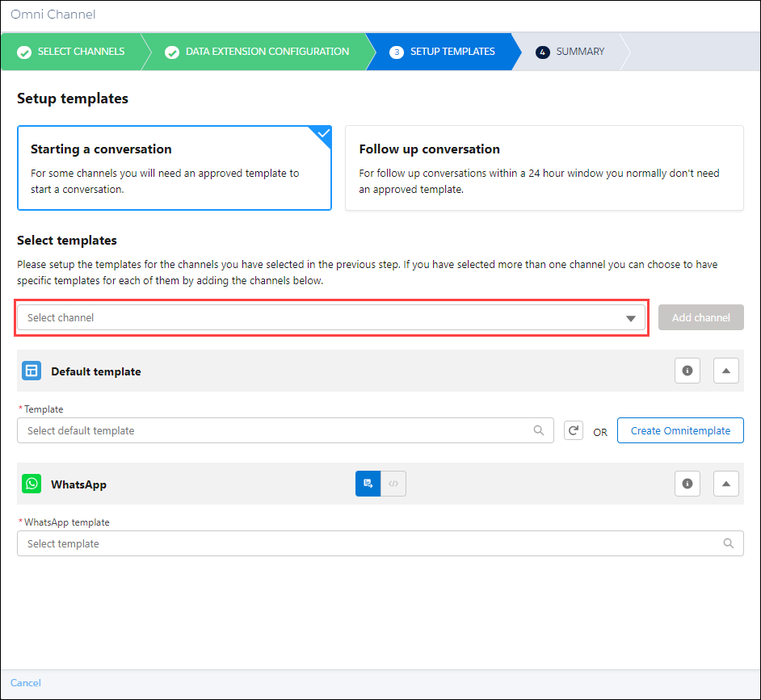Collapse the WhatsApp section
Viewport: 761px width, 700px height.
725,483
